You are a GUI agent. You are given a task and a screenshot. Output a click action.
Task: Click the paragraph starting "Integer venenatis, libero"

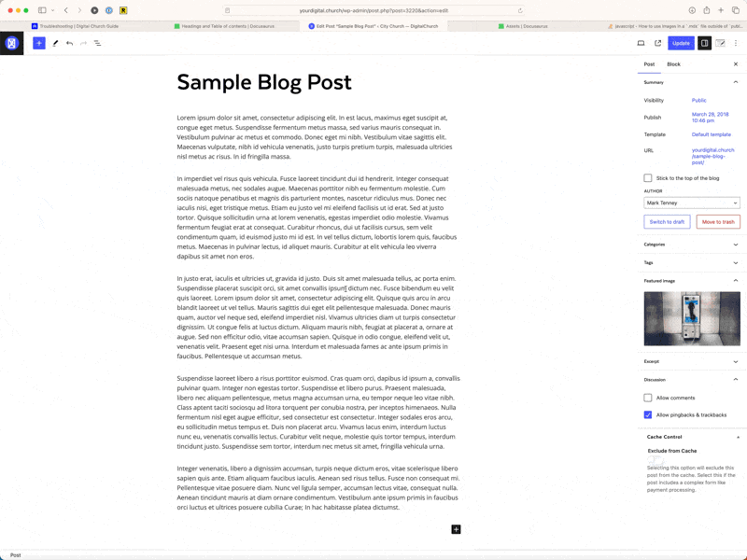(317, 488)
